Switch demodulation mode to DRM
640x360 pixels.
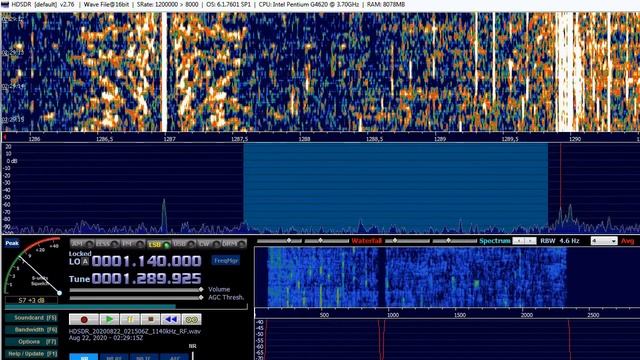pyautogui.click(x=234, y=244)
